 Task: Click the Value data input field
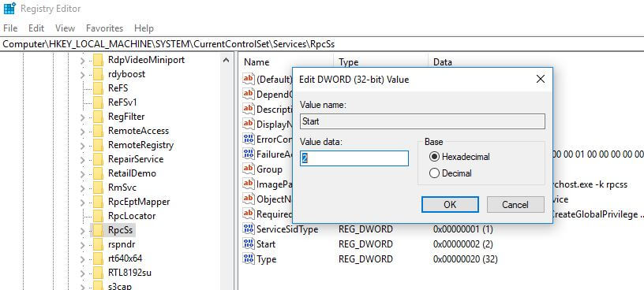354,158
